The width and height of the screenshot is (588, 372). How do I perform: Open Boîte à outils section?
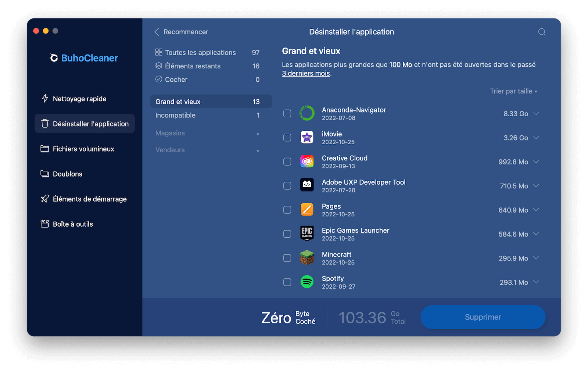coord(85,224)
